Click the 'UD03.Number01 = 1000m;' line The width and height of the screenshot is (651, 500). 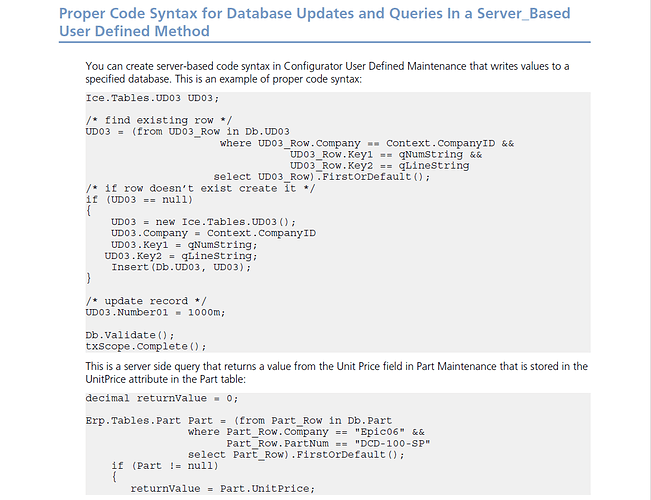click(x=155, y=313)
